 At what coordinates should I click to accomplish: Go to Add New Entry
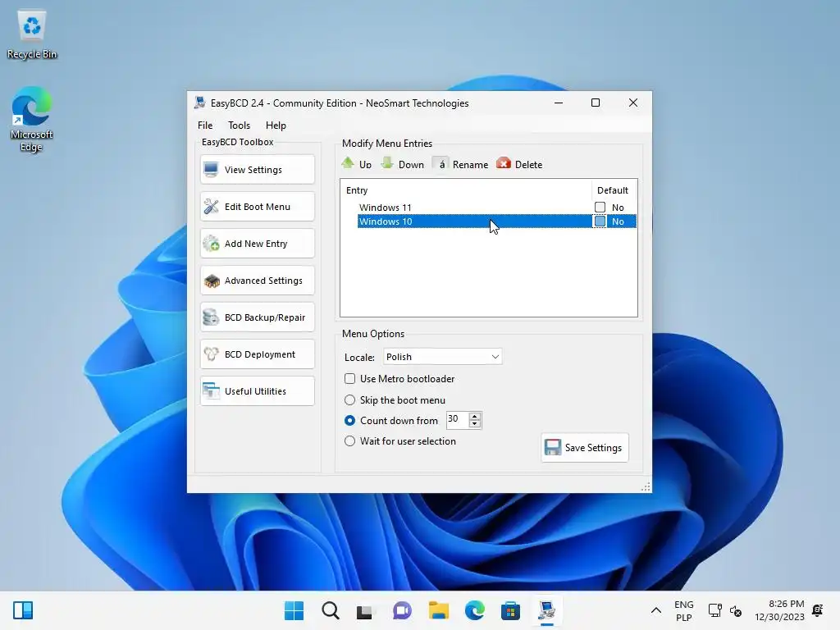(x=257, y=243)
